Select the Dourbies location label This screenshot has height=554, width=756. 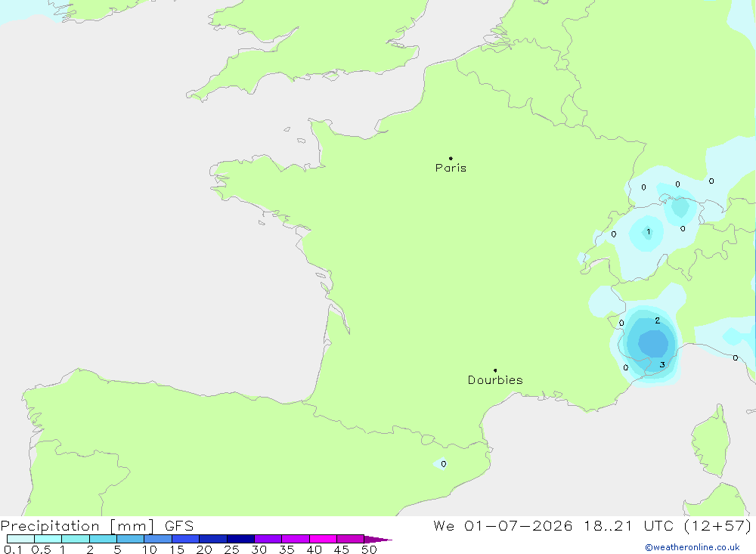[x=495, y=380]
